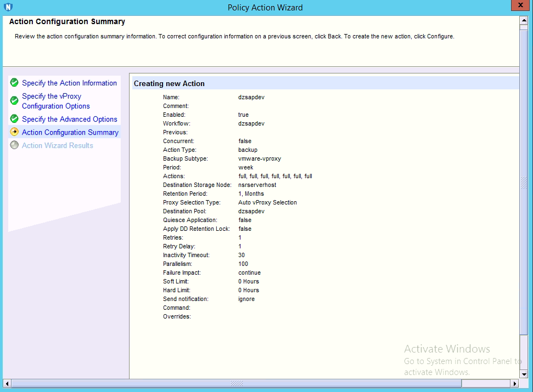Click green checkmark beside Specify the Advanced Options
Image resolution: width=533 pixels, height=392 pixels.
pos(14,119)
